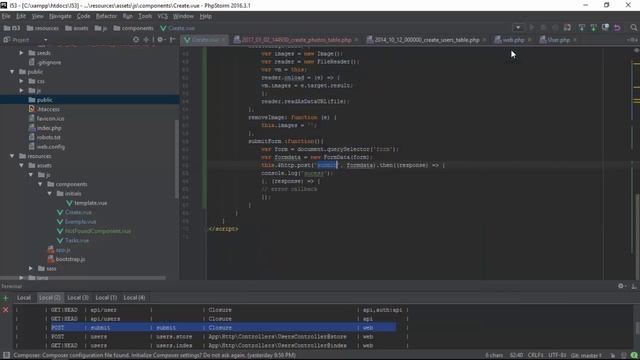Screen dimensions: 640x360
Task: Switch to the web.php editor tab
Action: pyautogui.click(x=513, y=40)
